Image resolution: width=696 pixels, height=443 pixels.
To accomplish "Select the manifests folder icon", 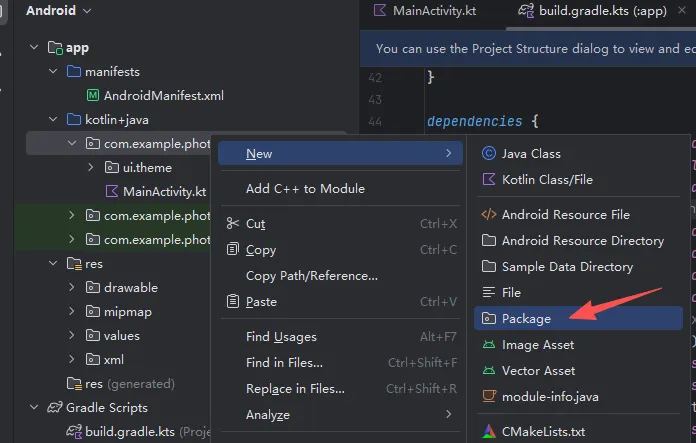I will click(74, 71).
